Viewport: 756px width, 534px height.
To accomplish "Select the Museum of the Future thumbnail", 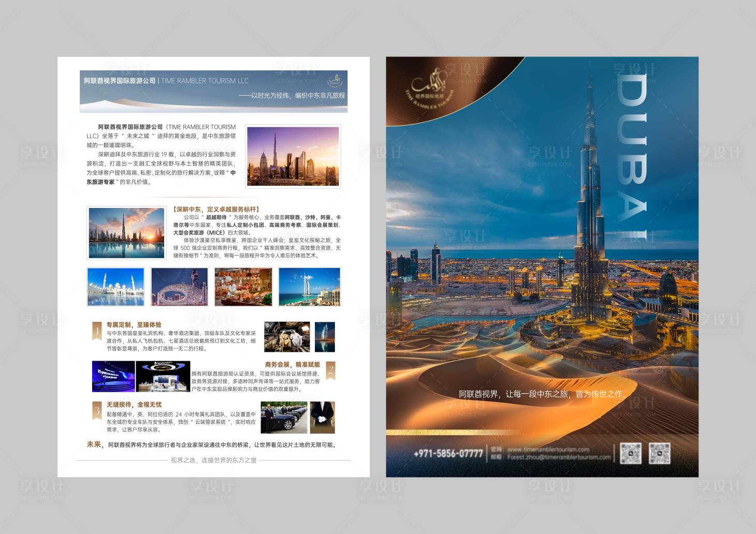I will 179,287.
